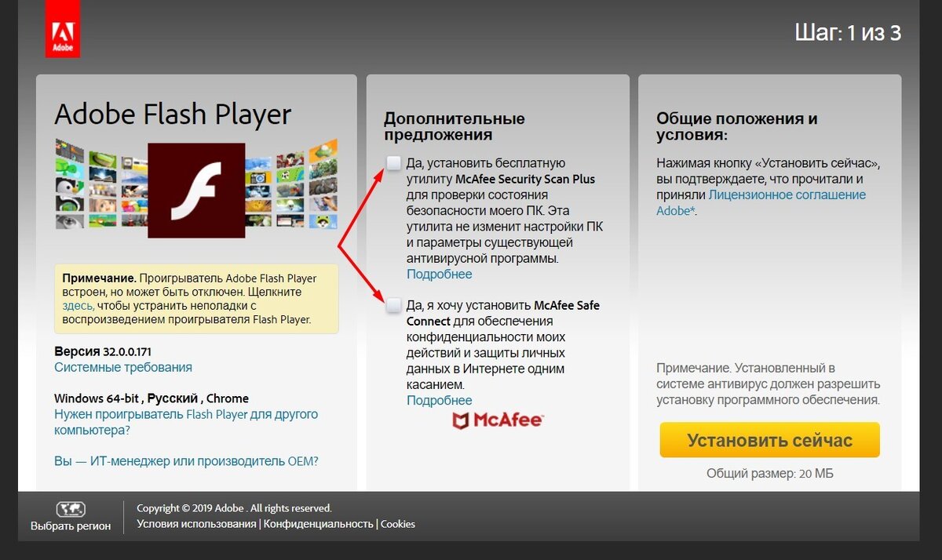The width and height of the screenshot is (942, 560).
Task: Click the Flash Player logo image
Action: pos(196,191)
